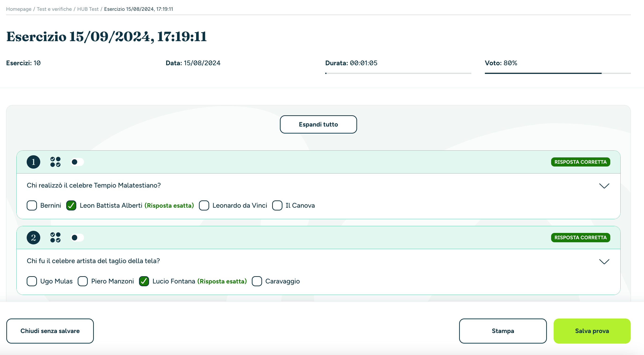Check the Il Canova checkbox

click(277, 205)
